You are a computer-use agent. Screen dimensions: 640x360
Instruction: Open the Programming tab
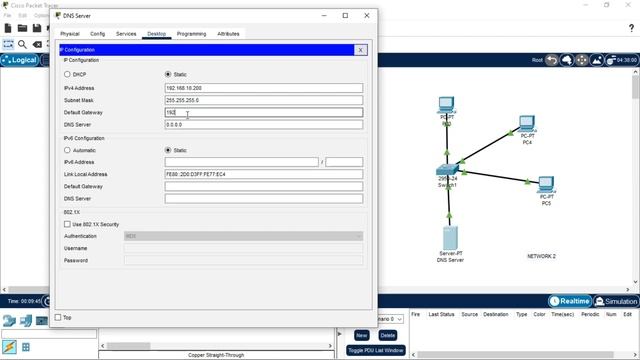pyautogui.click(x=191, y=34)
